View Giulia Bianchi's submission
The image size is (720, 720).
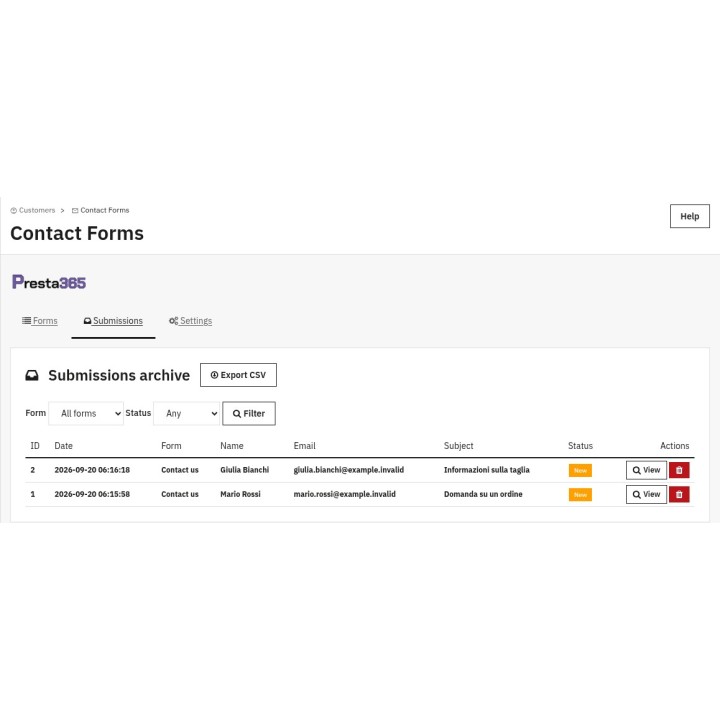[646, 470]
